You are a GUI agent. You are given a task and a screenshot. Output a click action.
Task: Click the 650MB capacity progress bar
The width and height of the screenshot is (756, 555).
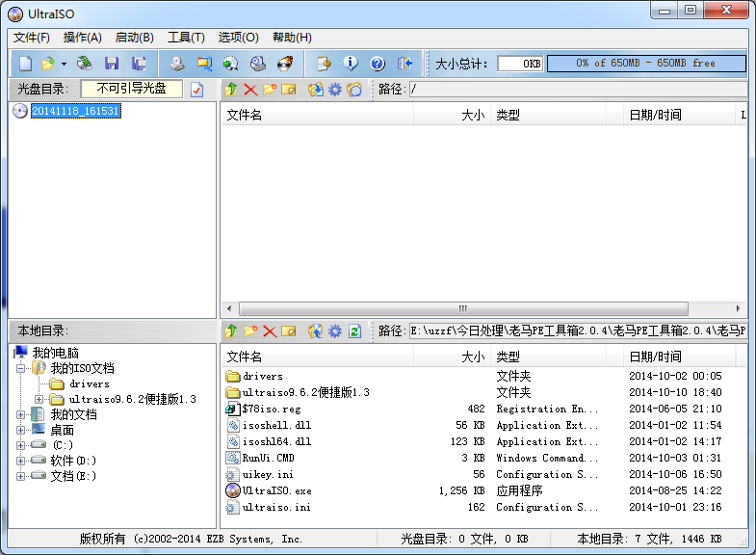[x=646, y=64]
